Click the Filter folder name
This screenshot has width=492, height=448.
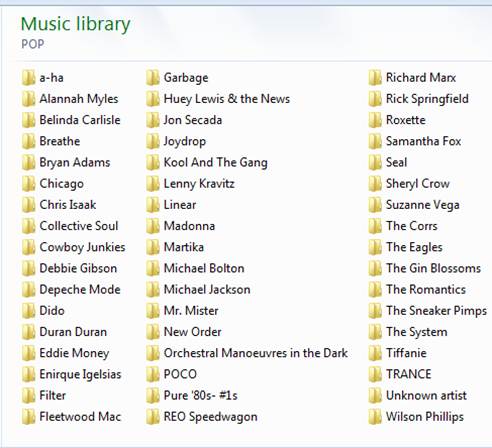[53, 395]
